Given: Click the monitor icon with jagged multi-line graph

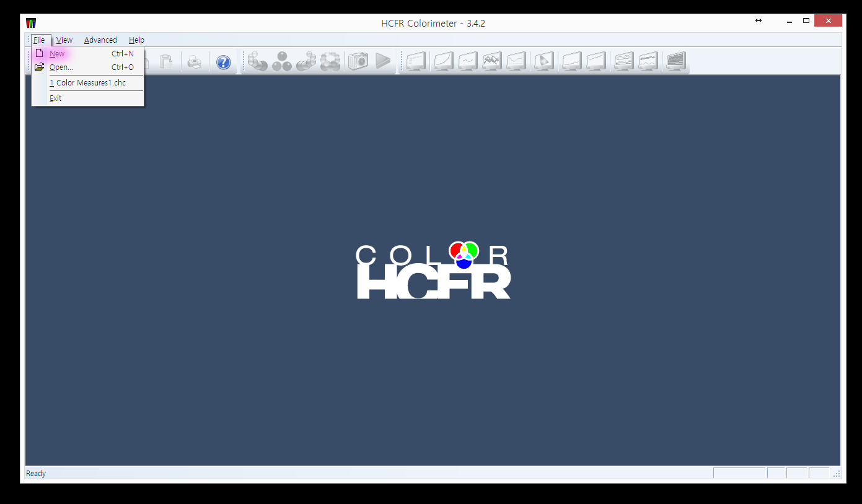Looking at the screenshot, I should coord(492,61).
